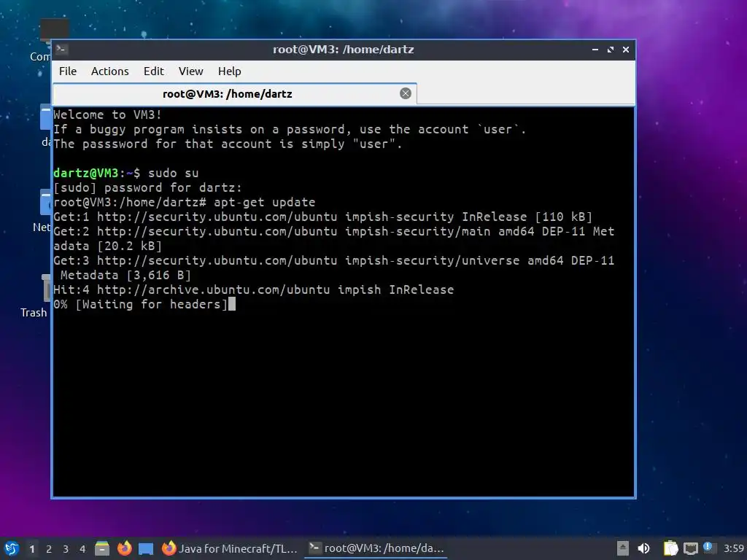747x560 pixels.
Task: Click the 3:59 clock
Action: point(734,548)
